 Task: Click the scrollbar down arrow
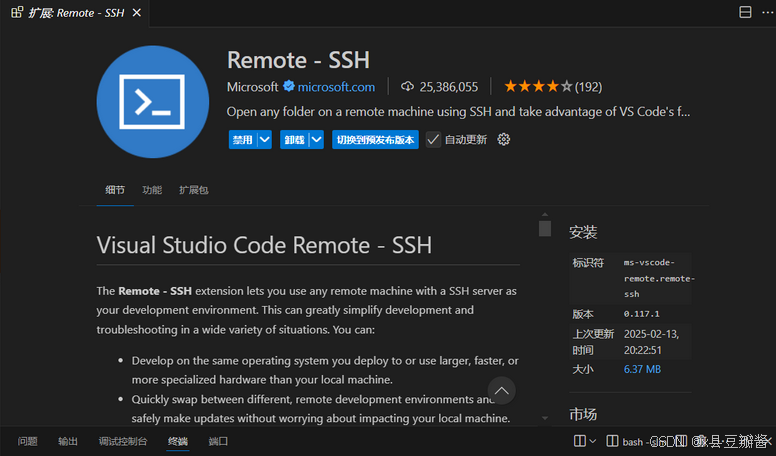545,418
